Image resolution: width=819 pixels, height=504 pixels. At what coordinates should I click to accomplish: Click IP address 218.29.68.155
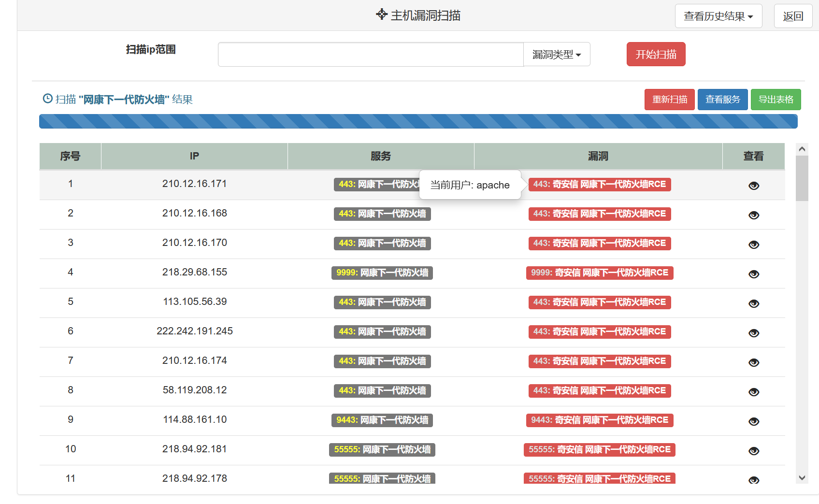point(194,272)
